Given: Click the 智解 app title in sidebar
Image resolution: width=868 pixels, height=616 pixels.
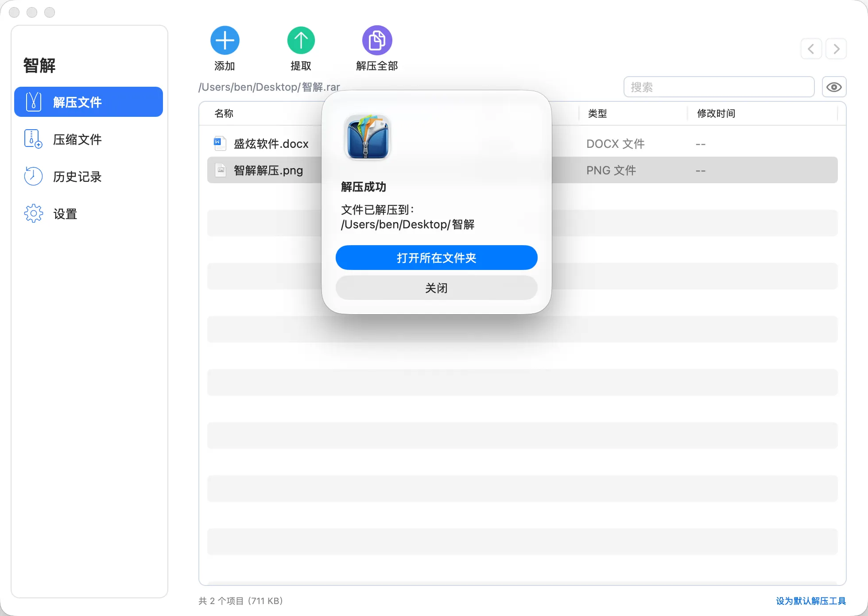Looking at the screenshot, I should tap(39, 65).
